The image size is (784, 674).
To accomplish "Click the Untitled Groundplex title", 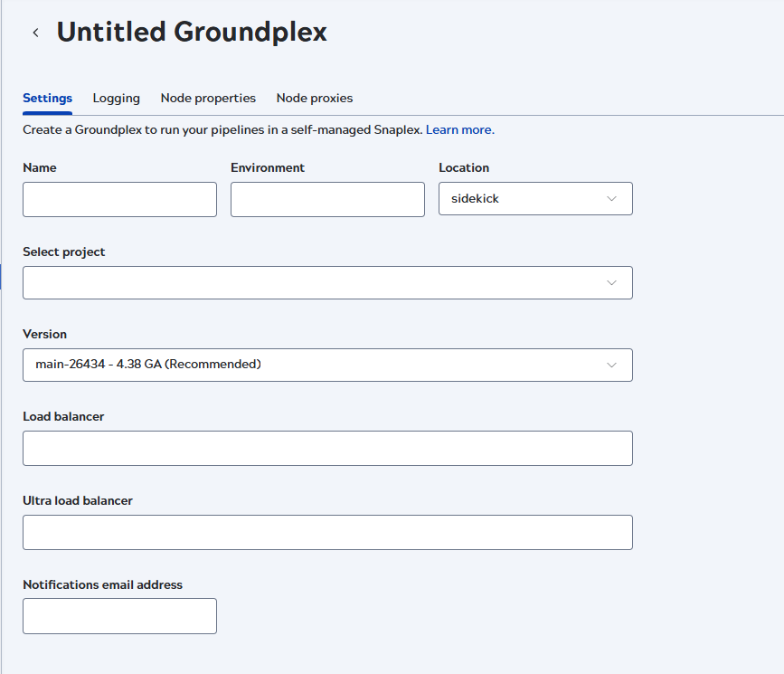I will point(192,33).
